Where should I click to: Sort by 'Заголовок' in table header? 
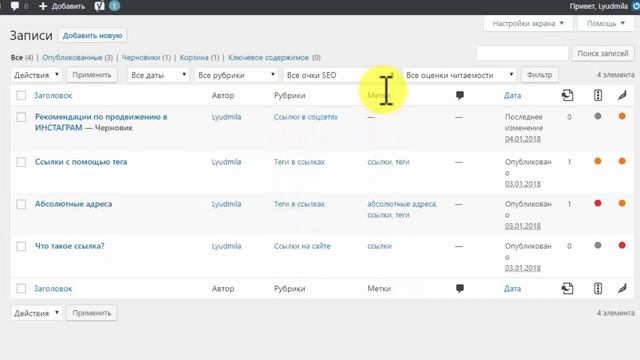(x=53, y=95)
